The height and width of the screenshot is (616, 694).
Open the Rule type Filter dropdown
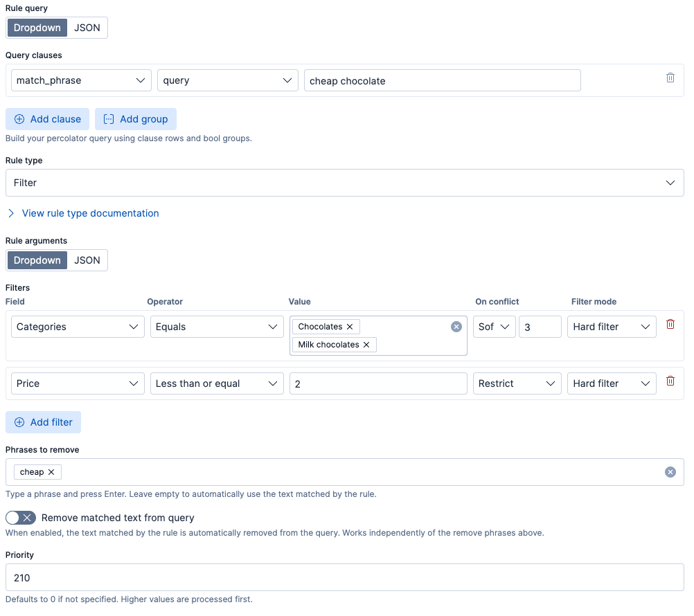coord(345,183)
